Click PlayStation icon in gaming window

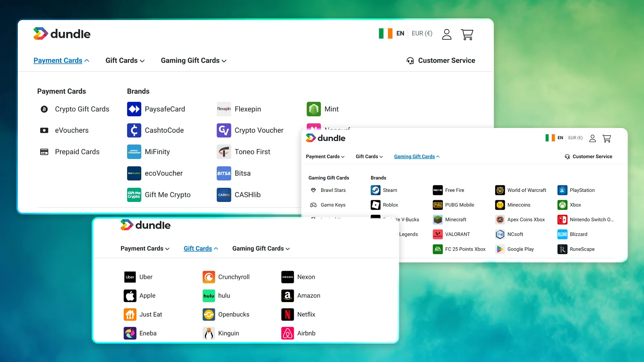click(562, 190)
